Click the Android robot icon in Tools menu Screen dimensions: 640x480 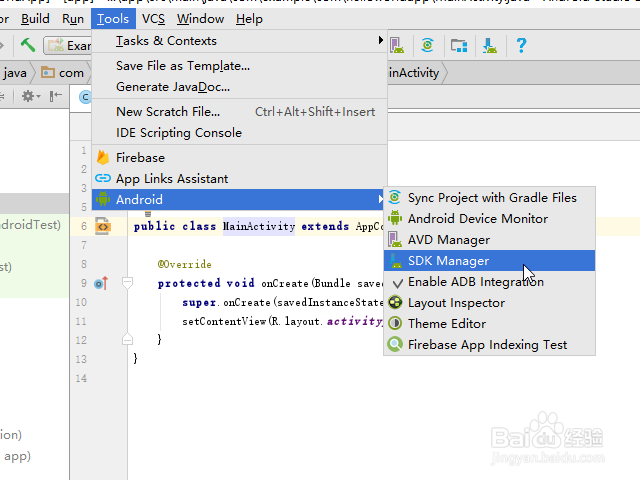coord(103,199)
